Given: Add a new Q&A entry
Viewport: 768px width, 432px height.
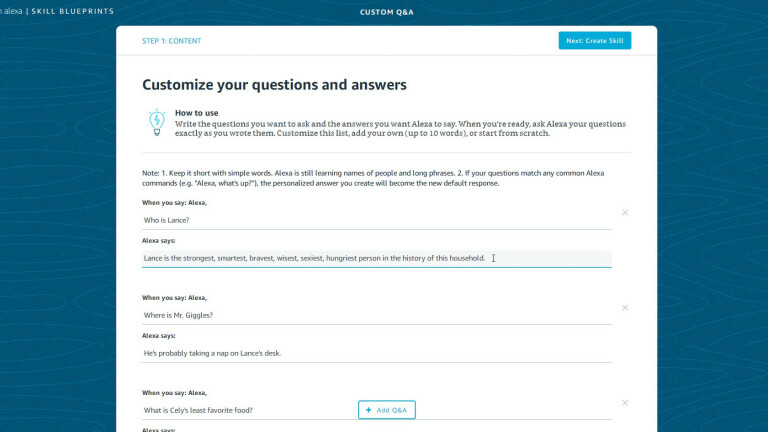Looking at the screenshot, I should coord(386,410).
